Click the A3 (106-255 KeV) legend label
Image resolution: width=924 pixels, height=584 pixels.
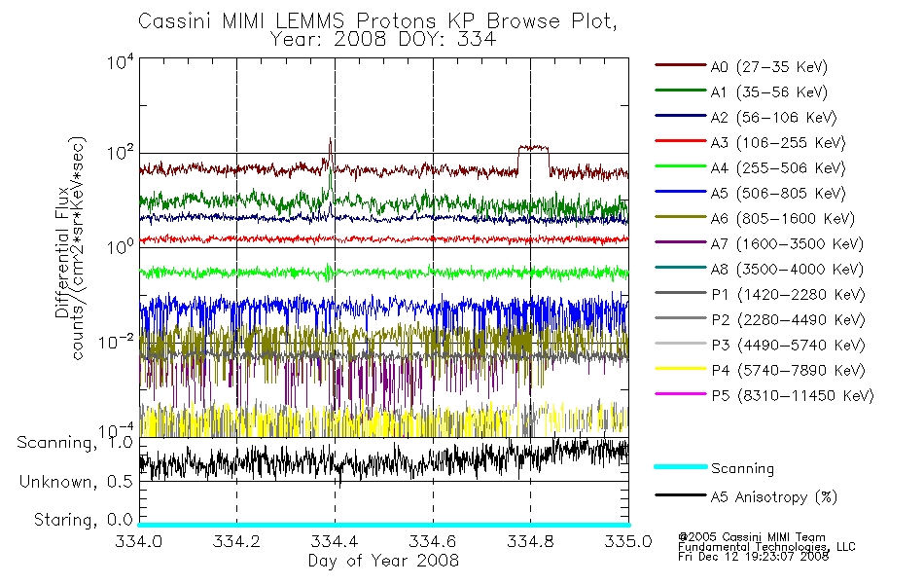[778, 143]
